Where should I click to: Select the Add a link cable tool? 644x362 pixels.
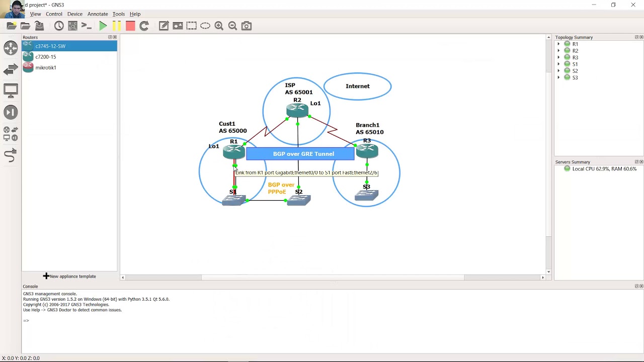[11, 155]
